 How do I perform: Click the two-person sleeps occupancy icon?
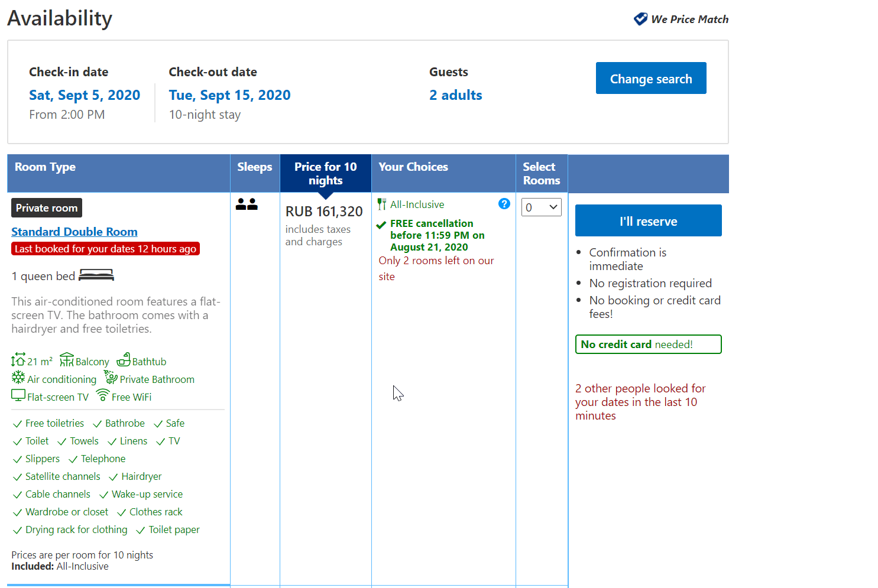(247, 204)
